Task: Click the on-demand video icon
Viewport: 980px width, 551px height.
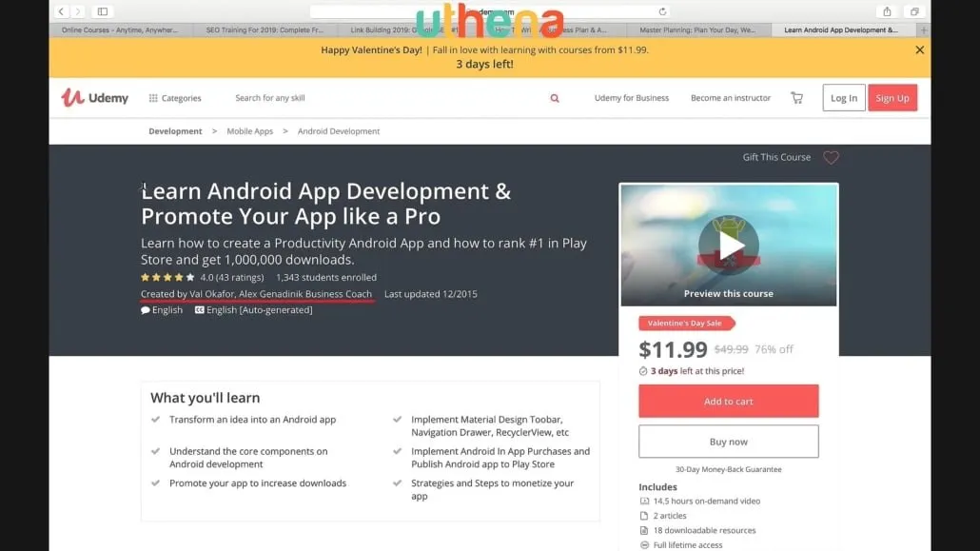Action: (644, 501)
